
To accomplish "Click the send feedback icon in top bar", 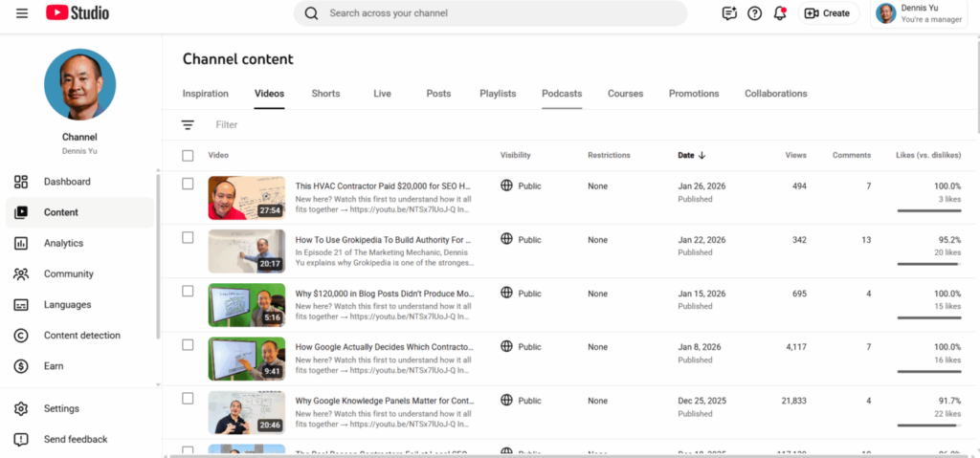I will (730, 13).
